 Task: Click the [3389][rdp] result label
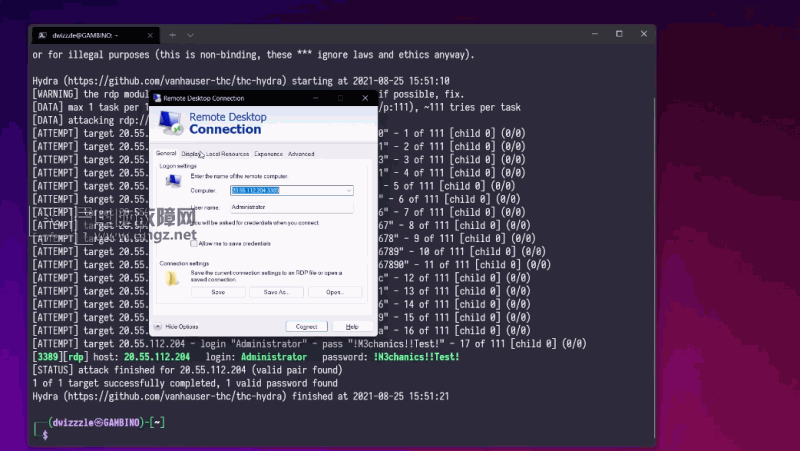[x=60, y=357]
